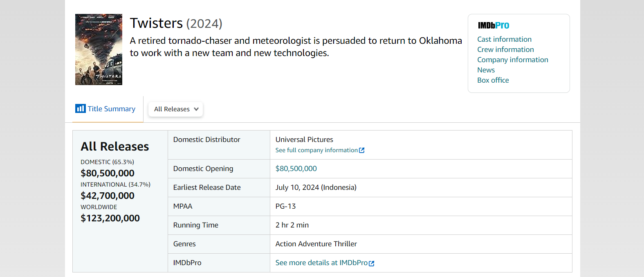
Task: Click the $80,500,000 Domestic Opening link
Action: click(x=296, y=169)
